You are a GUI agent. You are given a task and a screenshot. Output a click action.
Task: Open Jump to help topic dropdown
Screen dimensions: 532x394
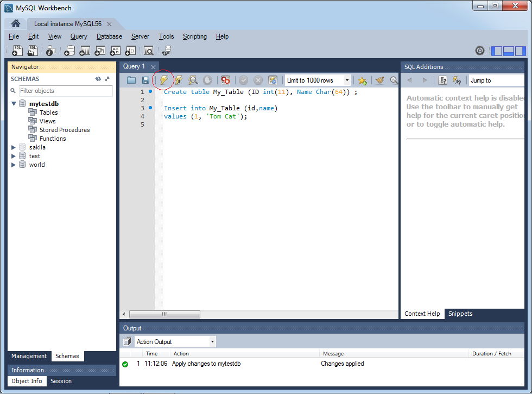[497, 80]
